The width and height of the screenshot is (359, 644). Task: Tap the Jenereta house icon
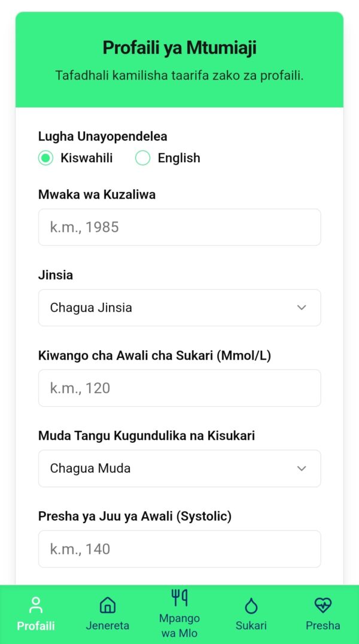click(x=108, y=604)
